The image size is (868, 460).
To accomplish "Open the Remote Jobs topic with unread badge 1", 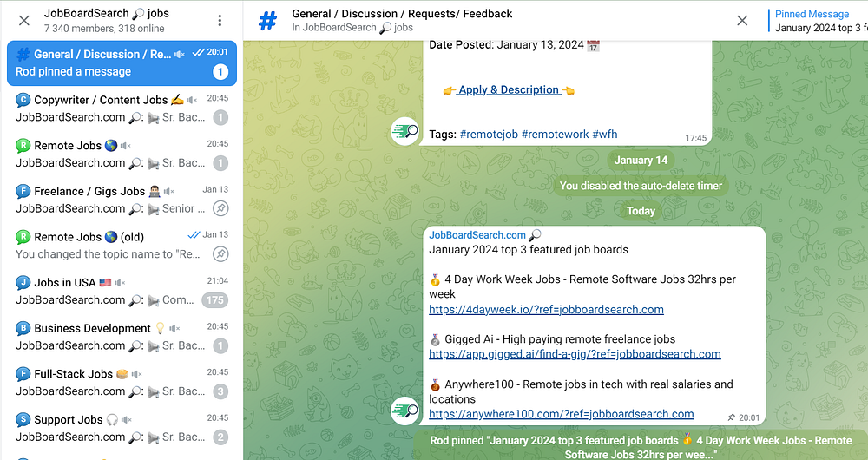I will [x=122, y=154].
